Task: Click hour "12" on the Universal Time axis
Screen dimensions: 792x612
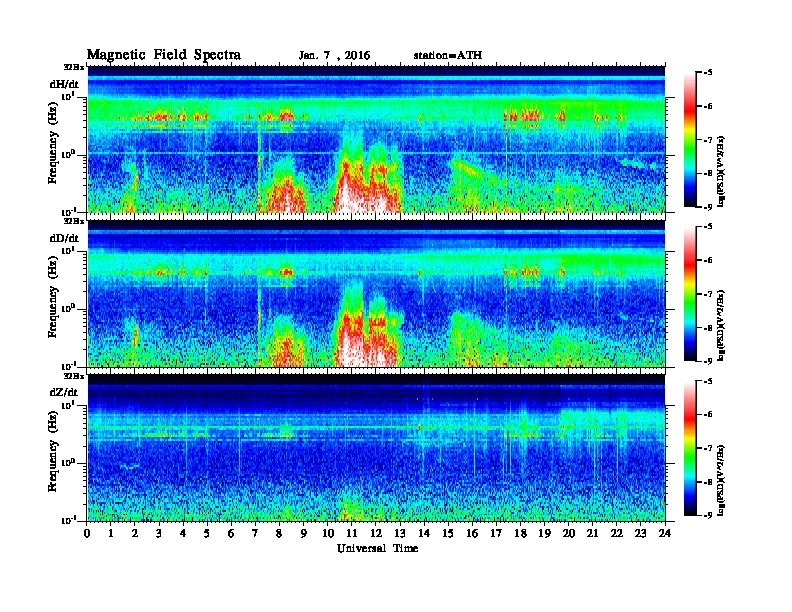Action: [376, 533]
